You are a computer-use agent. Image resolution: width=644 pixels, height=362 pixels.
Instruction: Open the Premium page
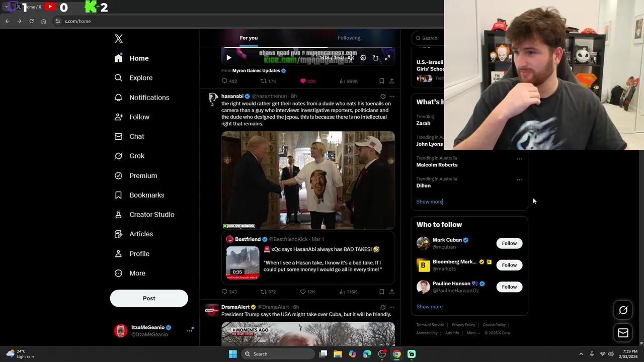pyautogui.click(x=136, y=175)
